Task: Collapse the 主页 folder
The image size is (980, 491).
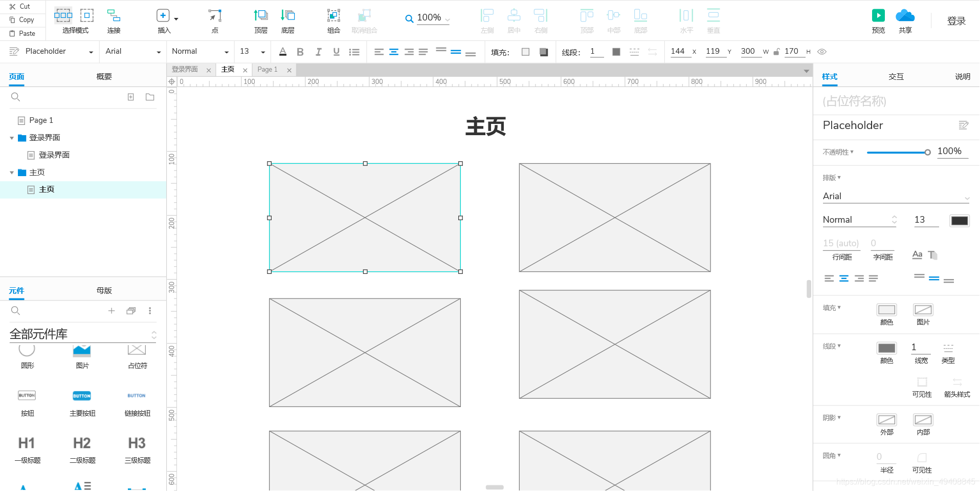Action: 12,173
